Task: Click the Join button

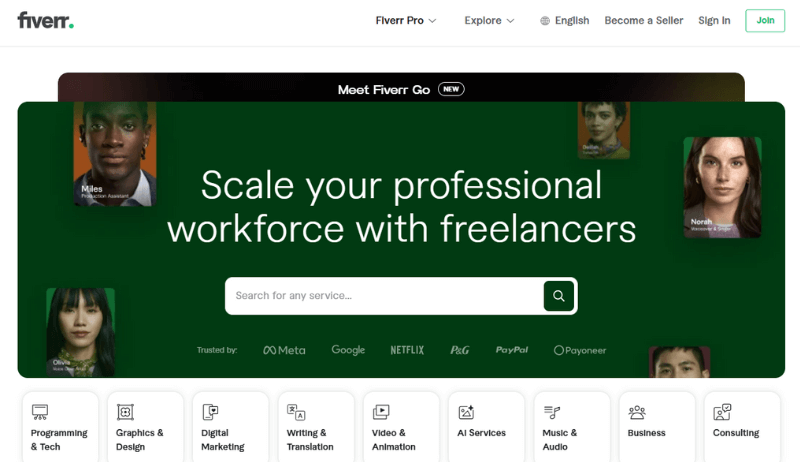Action: pyautogui.click(x=765, y=20)
